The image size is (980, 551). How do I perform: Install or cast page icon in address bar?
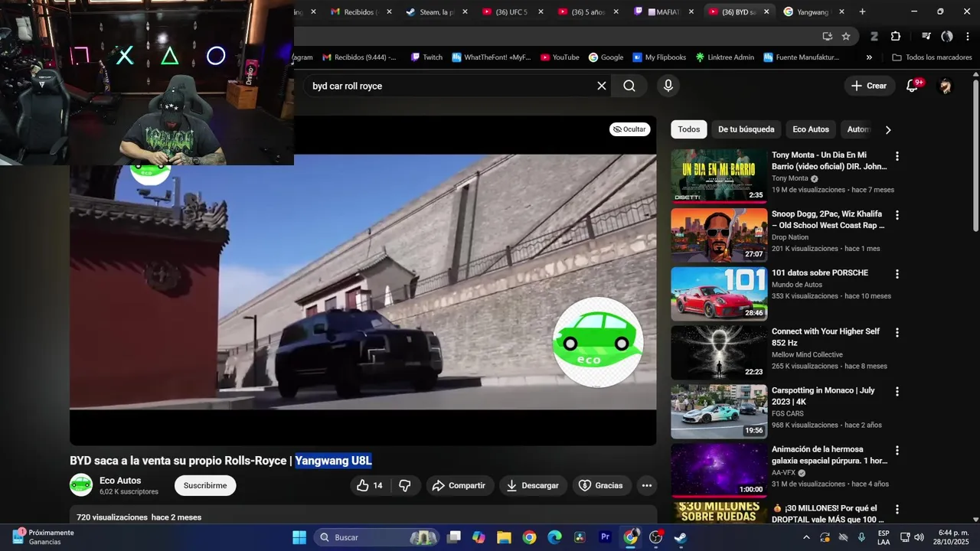827,36
